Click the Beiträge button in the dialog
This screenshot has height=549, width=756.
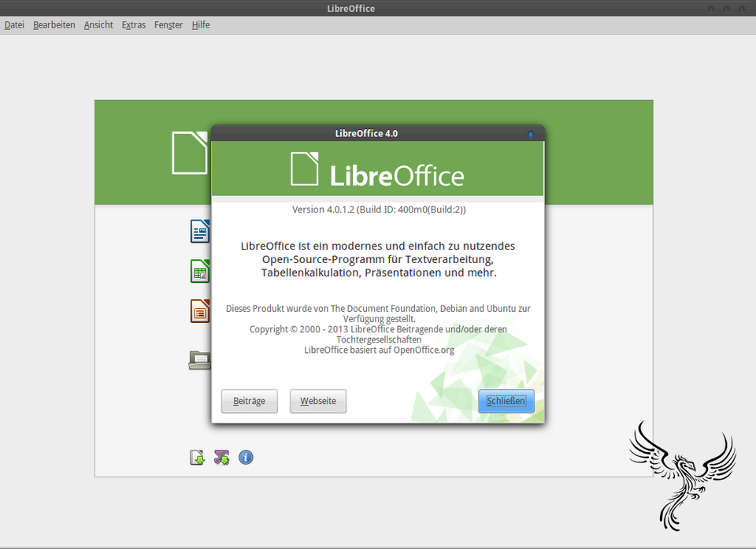[250, 401]
